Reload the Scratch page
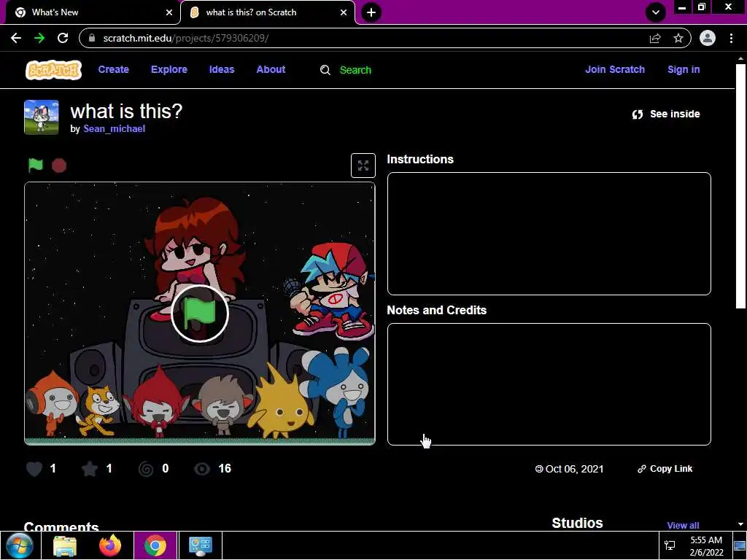This screenshot has width=747, height=560. click(63, 38)
